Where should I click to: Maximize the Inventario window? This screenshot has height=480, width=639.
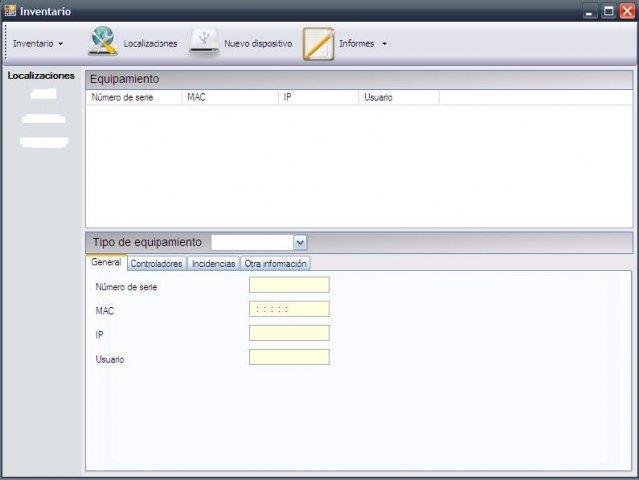tap(608, 11)
